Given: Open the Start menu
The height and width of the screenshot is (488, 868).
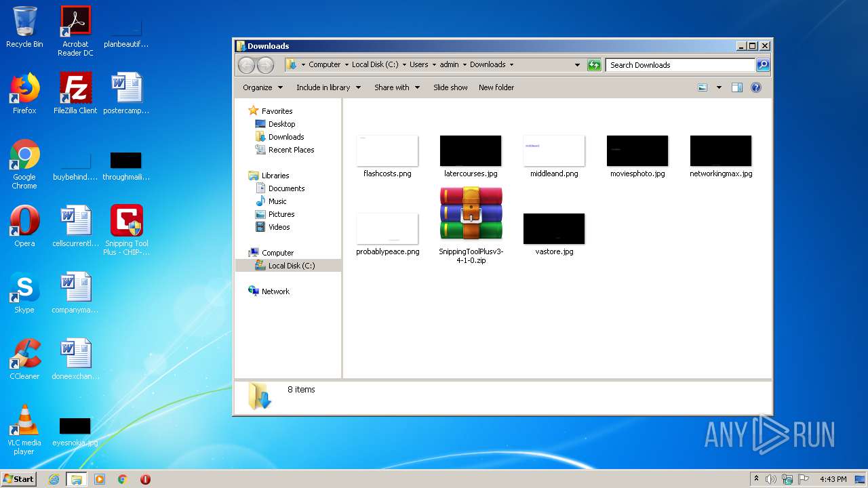Looking at the screenshot, I should pyautogui.click(x=19, y=479).
